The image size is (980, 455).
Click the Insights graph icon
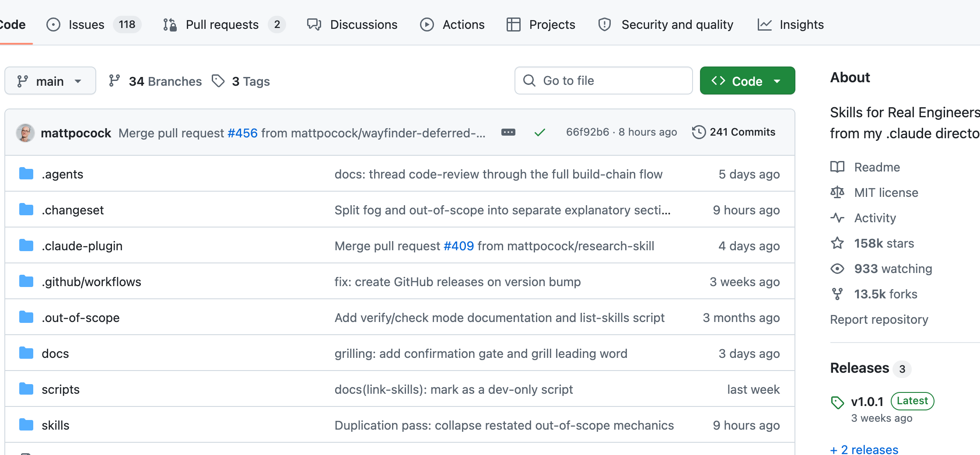[x=765, y=24]
